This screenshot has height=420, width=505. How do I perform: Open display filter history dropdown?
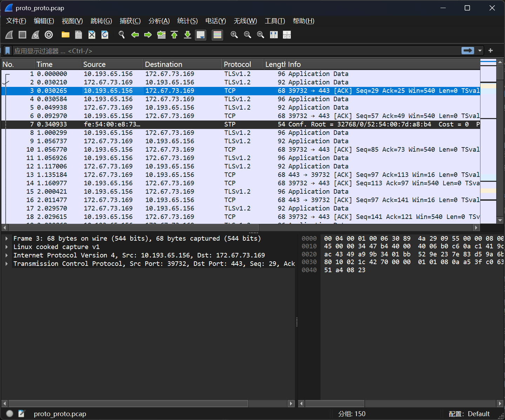(480, 51)
